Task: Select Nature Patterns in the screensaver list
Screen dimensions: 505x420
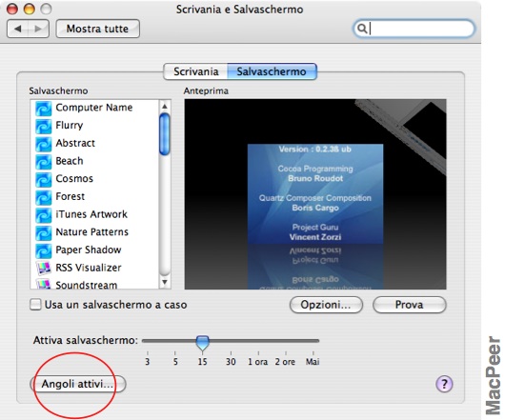Action: (x=91, y=232)
